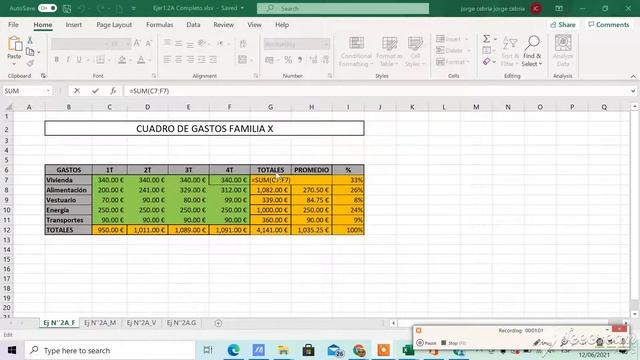The width and height of the screenshot is (640, 360).
Task: Open Conditional Formatting dropdown
Action: pyautogui.click(x=356, y=51)
